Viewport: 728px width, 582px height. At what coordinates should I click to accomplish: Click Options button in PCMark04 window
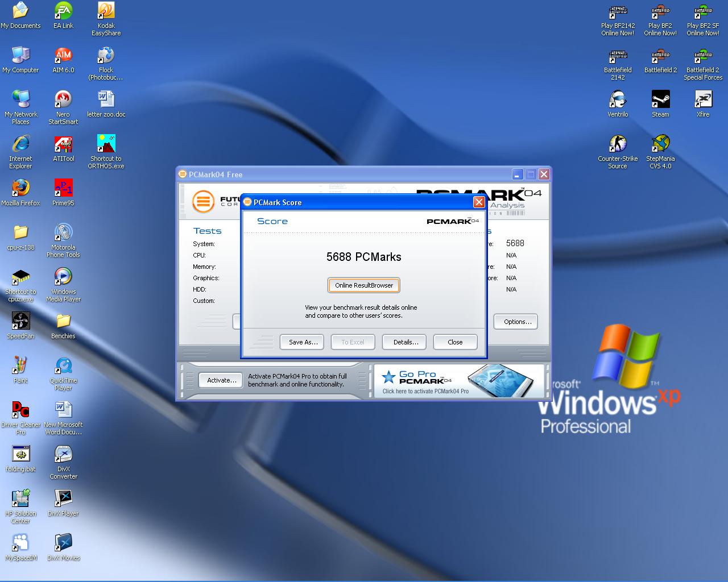[x=516, y=322]
